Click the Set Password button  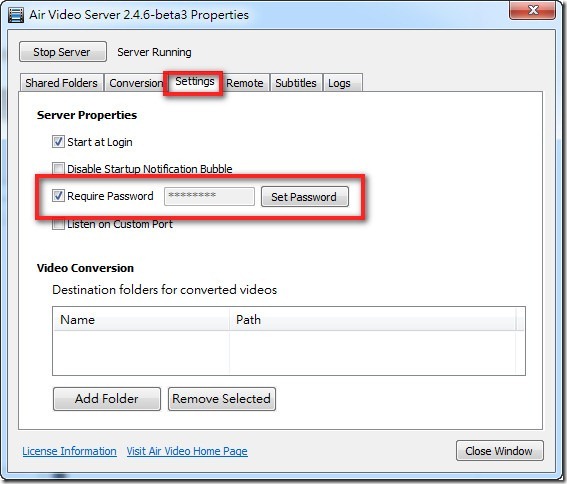(x=304, y=197)
